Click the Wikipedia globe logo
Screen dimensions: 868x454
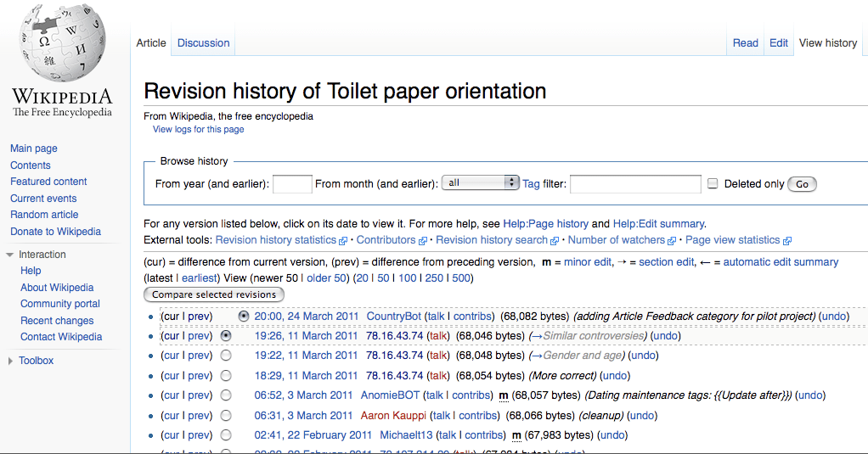coord(62,43)
